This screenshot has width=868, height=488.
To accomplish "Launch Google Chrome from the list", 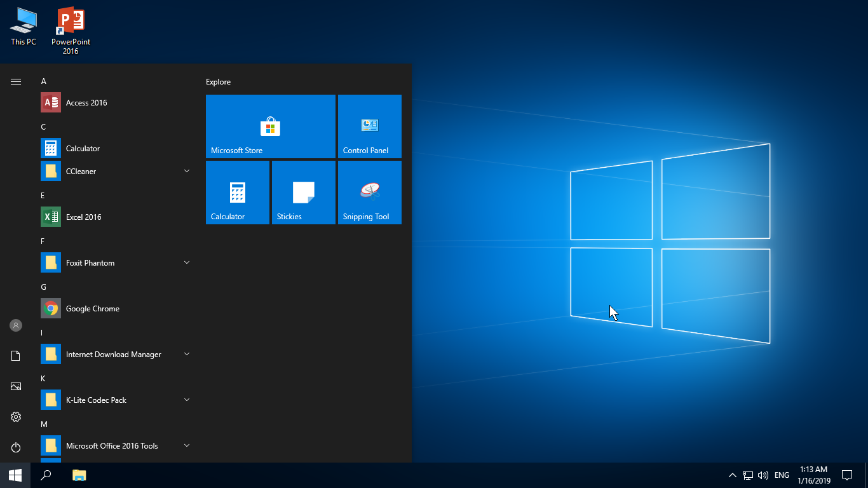I will click(x=116, y=308).
